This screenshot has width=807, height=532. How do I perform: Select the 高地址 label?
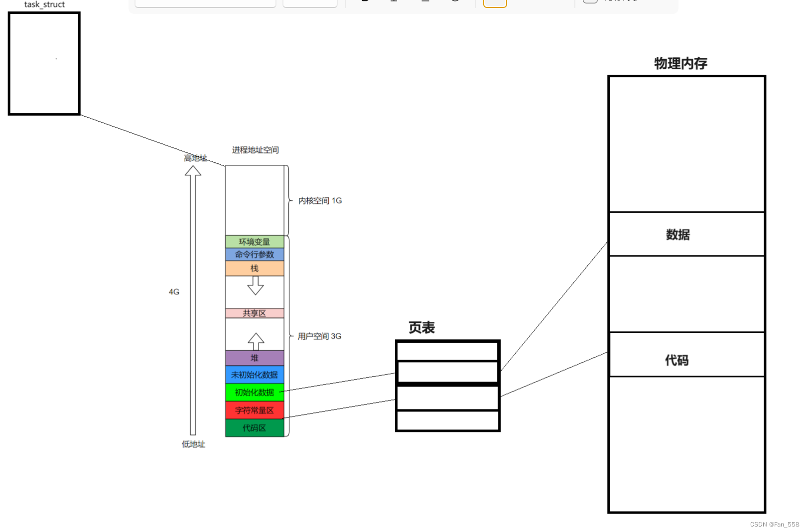tap(195, 158)
